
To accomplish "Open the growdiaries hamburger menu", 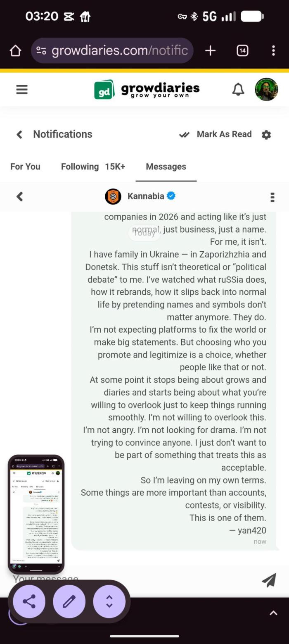I will click(22, 89).
